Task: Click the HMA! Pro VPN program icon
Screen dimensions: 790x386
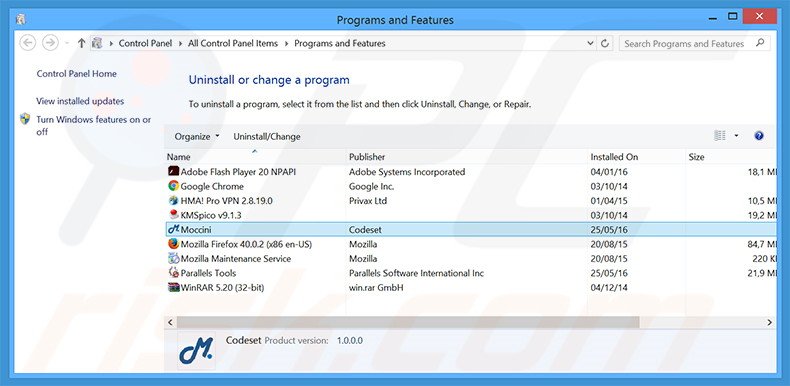Action: (173, 201)
